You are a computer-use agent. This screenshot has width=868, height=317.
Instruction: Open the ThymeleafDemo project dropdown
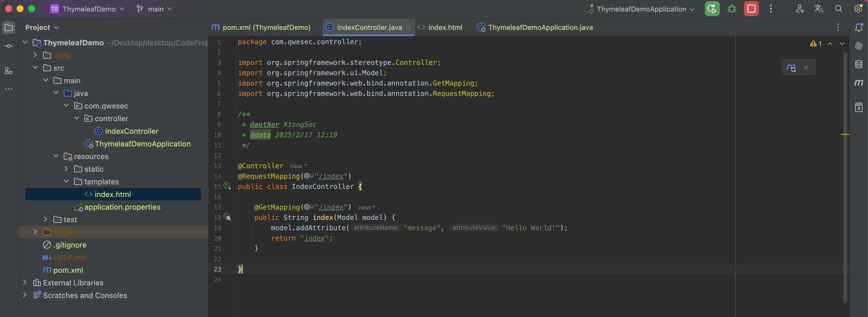point(87,9)
